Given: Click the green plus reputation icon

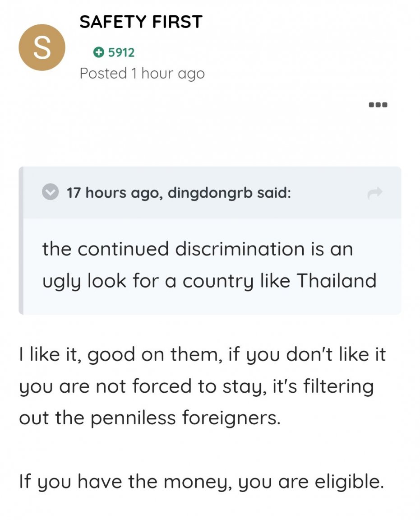Looking at the screenshot, I should click(98, 52).
